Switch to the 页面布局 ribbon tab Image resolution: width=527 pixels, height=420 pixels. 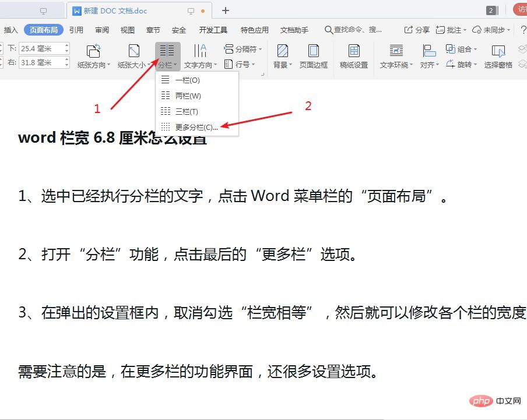coord(44,30)
